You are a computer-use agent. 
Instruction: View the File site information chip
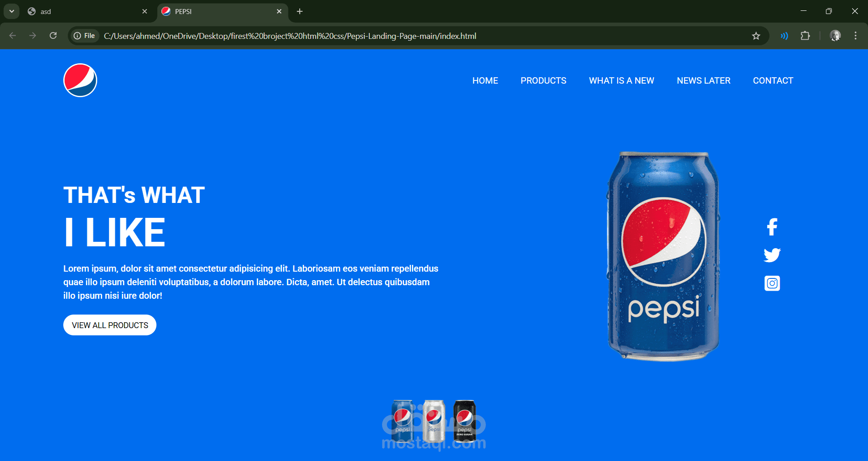pyautogui.click(x=85, y=36)
